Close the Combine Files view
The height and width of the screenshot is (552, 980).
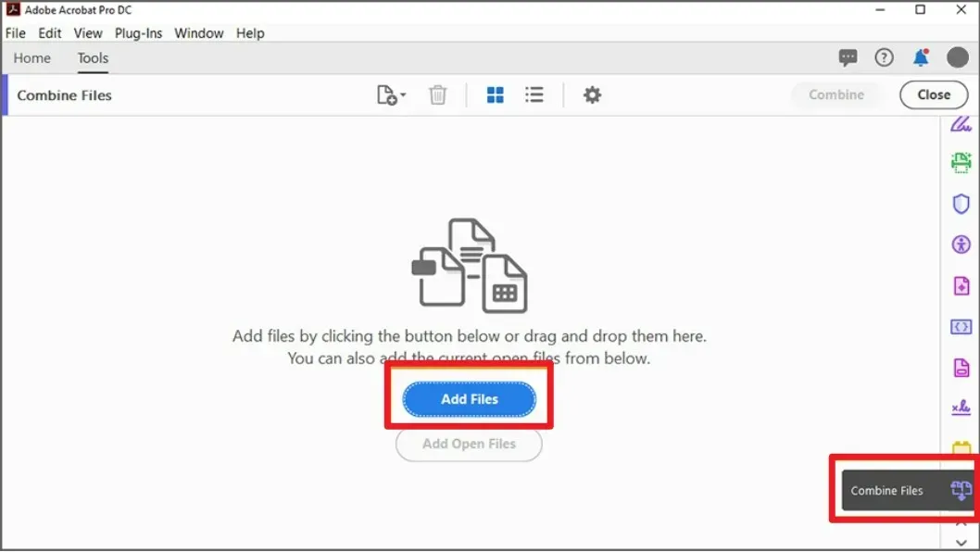(x=933, y=94)
